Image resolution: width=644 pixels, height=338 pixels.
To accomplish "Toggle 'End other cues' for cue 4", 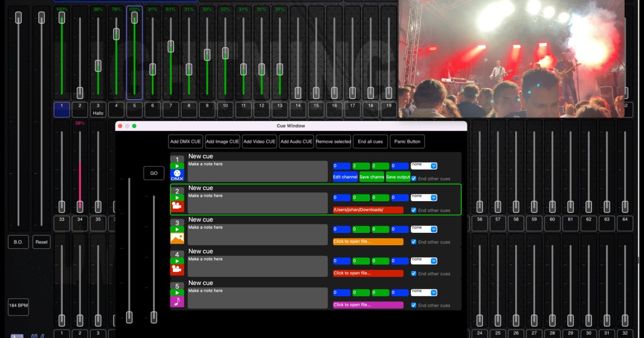I will click(414, 273).
